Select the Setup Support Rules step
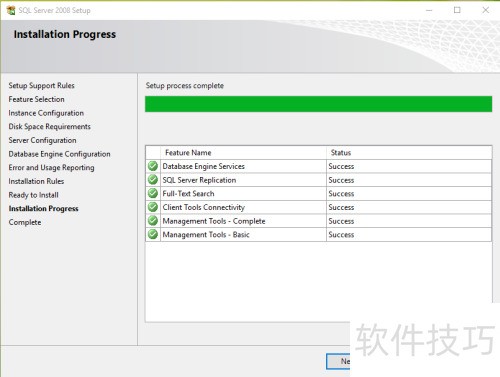Image resolution: width=500 pixels, height=377 pixels. tap(42, 86)
